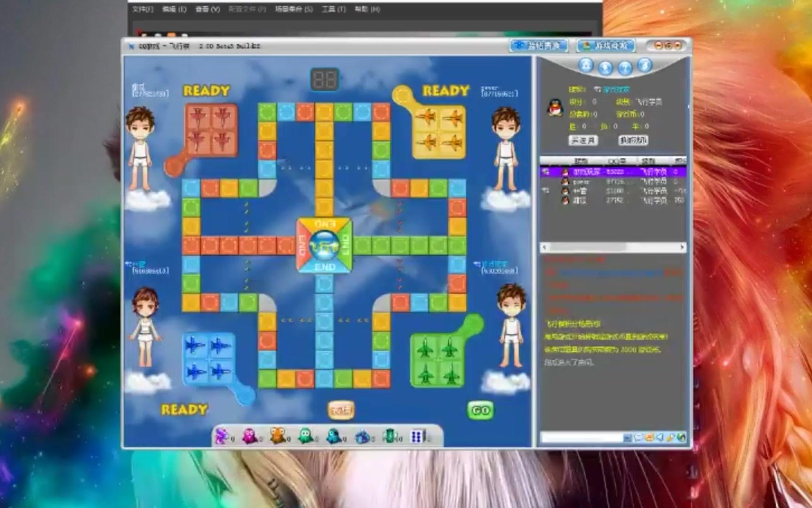Screen dimensions: 812x508
Task: Select the last row in the player list
Action: coord(613,201)
